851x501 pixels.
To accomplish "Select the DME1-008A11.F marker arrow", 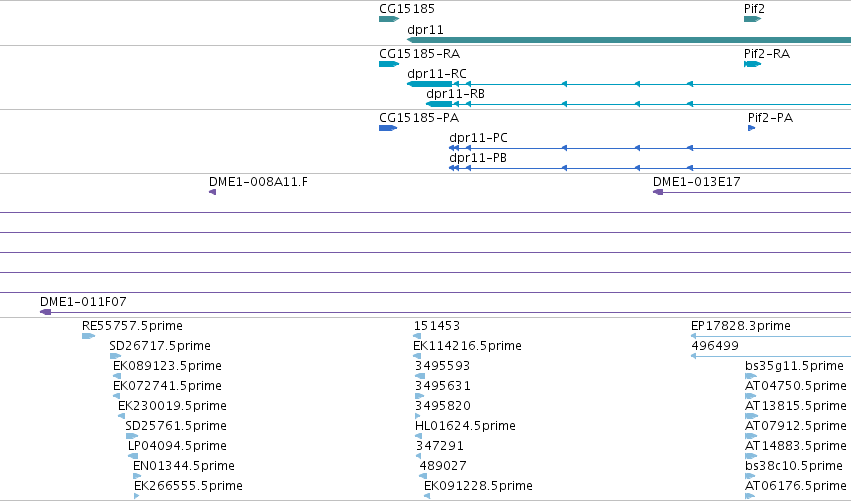I will click(x=213, y=192).
